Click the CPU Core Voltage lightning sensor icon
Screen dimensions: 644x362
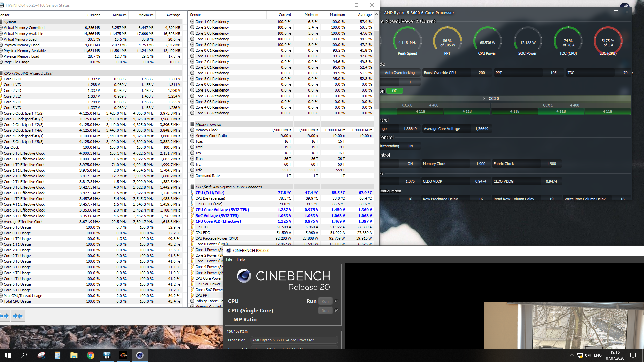[192, 210]
